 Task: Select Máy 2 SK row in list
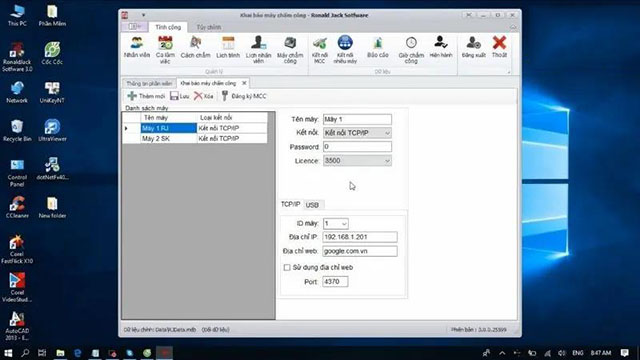tap(195, 139)
